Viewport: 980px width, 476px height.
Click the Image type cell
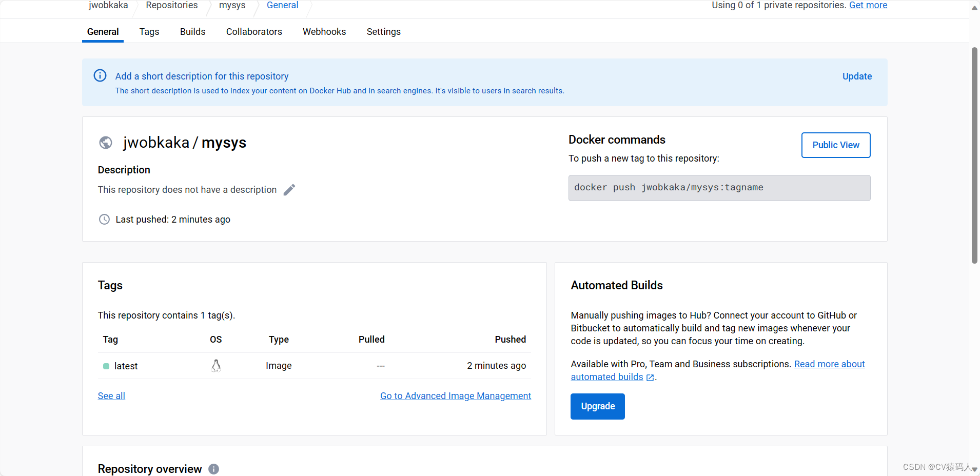click(279, 366)
